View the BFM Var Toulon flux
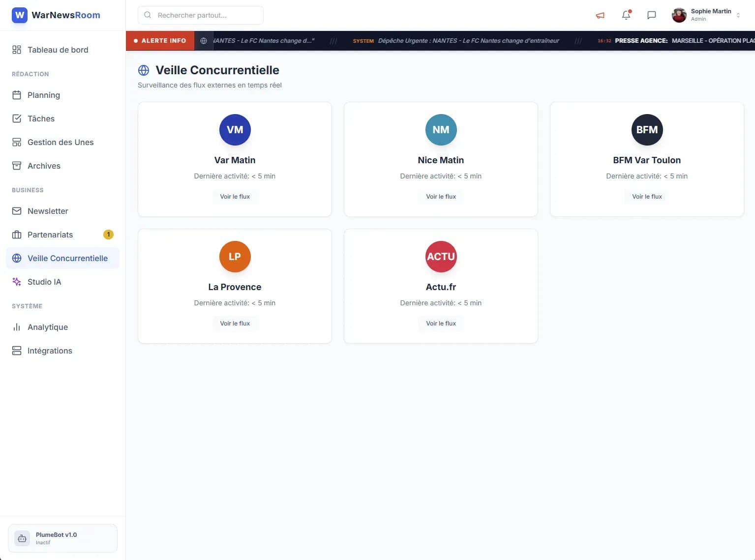The image size is (755, 560). point(647,197)
